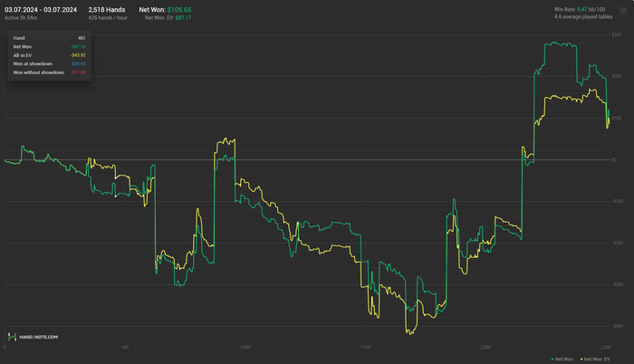Toggle the Net Won EV legend series
The image size is (634, 364).
click(595, 359)
